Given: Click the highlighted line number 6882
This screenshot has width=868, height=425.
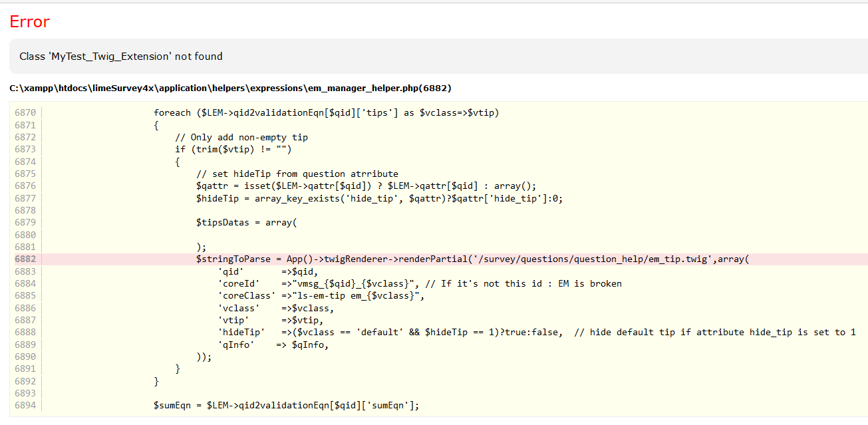Looking at the screenshot, I should click(x=25, y=259).
